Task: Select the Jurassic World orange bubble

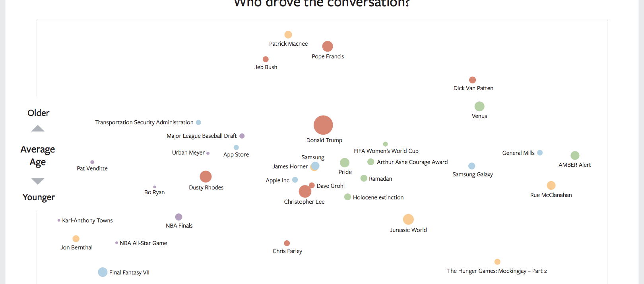Action: [408, 219]
